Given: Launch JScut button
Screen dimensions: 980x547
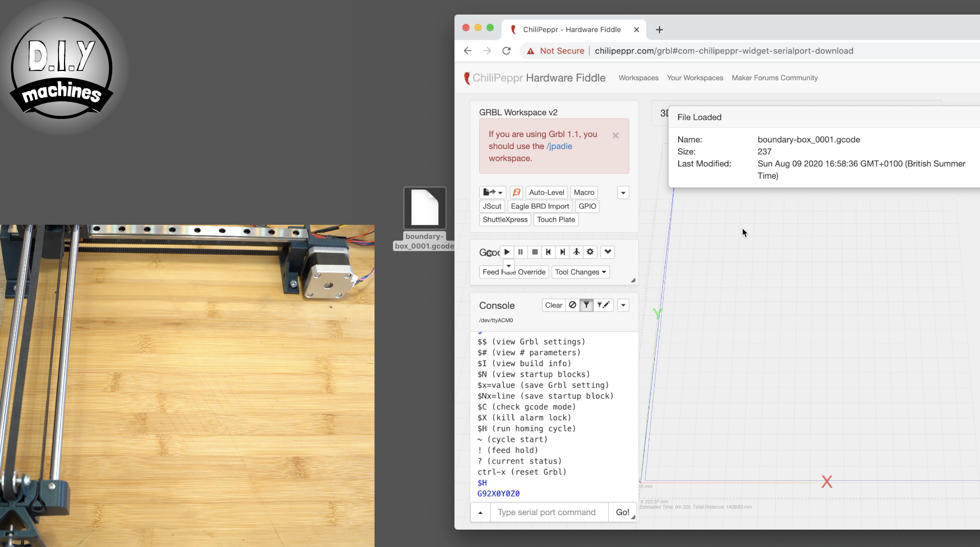Looking at the screenshot, I should [492, 206].
